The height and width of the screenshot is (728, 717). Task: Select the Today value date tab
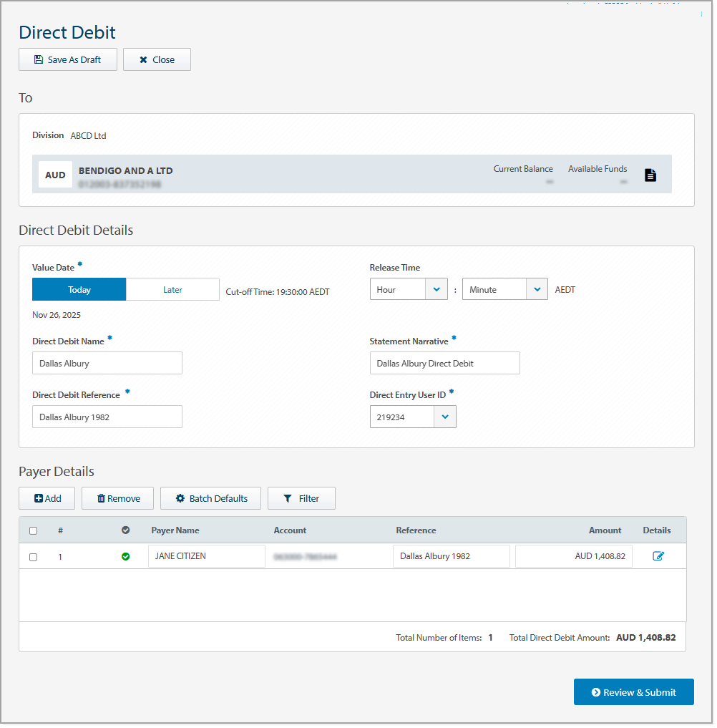79,289
